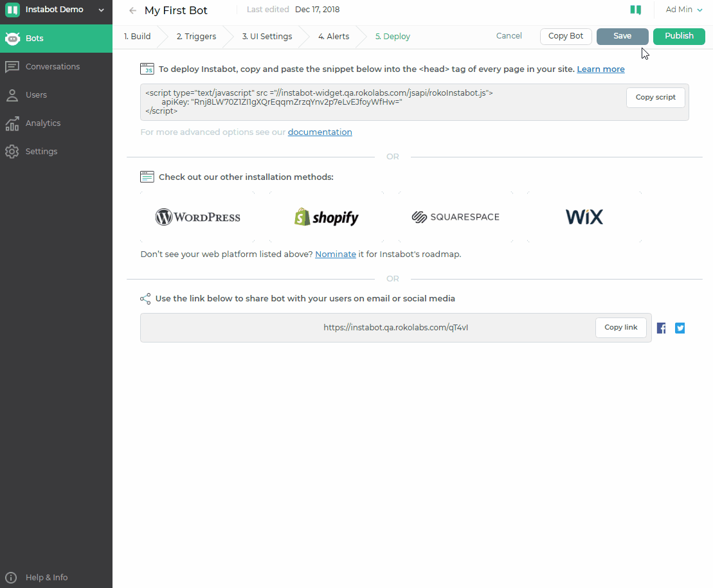Click the JS snippet icon
Image resolution: width=713 pixels, height=588 pixels.
coord(147,69)
